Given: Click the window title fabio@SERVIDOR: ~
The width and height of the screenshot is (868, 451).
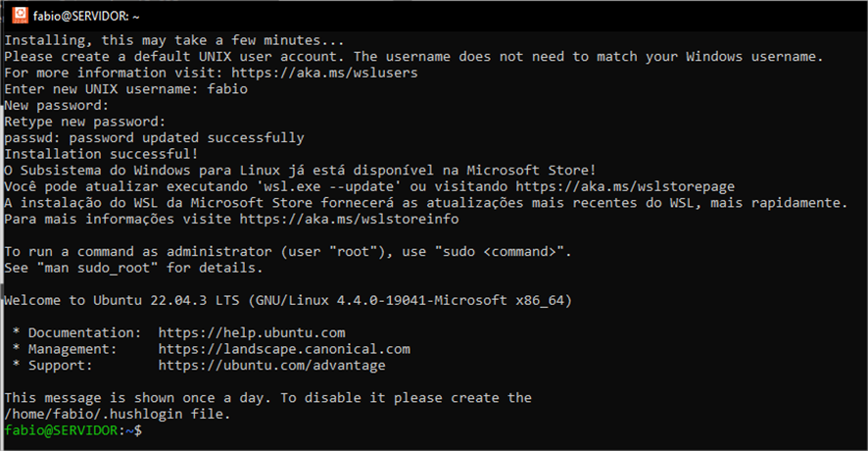Looking at the screenshot, I should pos(86,17).
